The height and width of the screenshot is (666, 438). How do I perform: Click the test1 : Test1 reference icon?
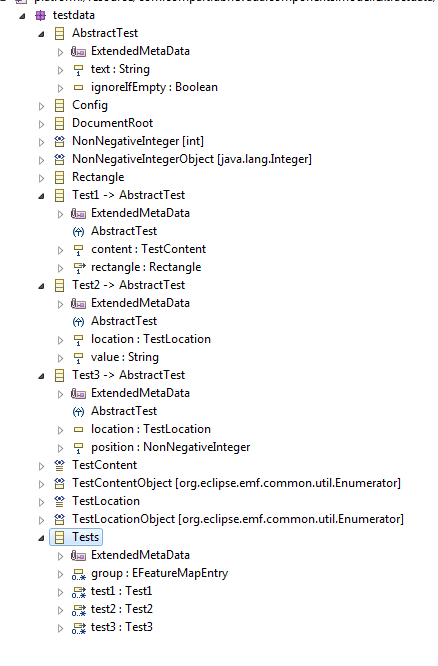(79, 592)
